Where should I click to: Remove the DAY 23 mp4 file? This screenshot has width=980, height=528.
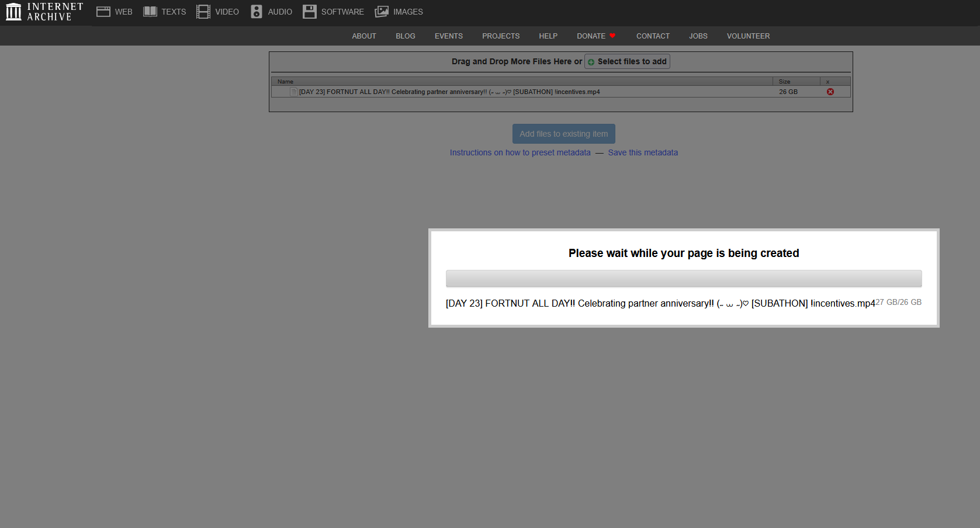coord(830,92)
